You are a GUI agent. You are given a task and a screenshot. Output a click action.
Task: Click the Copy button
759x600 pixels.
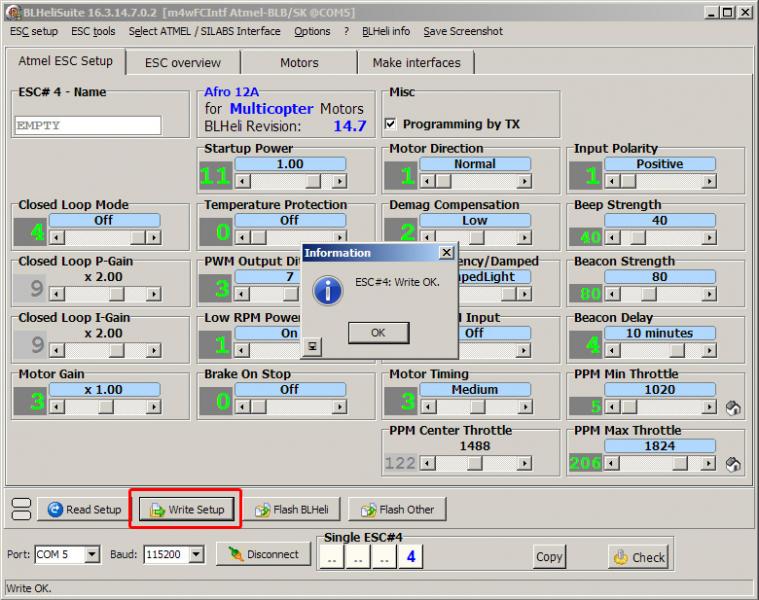coord(549,557)
